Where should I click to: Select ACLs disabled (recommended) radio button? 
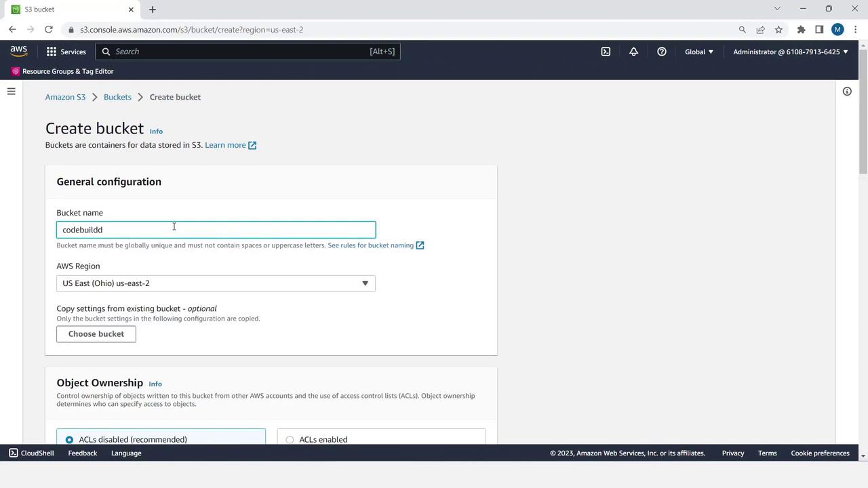[69, 440]
